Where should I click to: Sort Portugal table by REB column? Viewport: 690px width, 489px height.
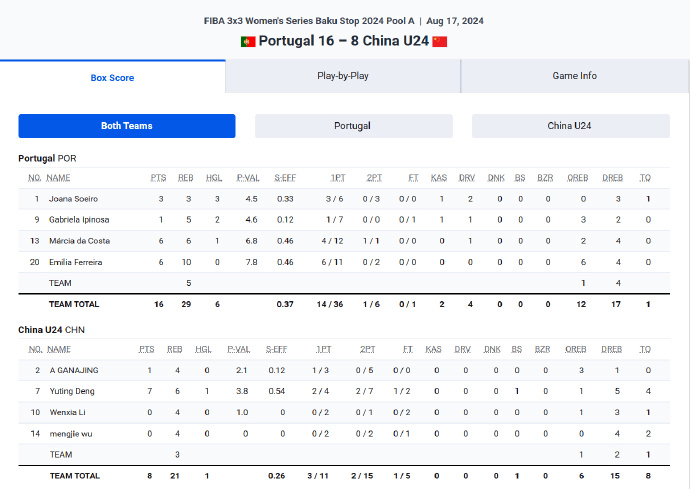pyautogui.click(x=186, y=177)
